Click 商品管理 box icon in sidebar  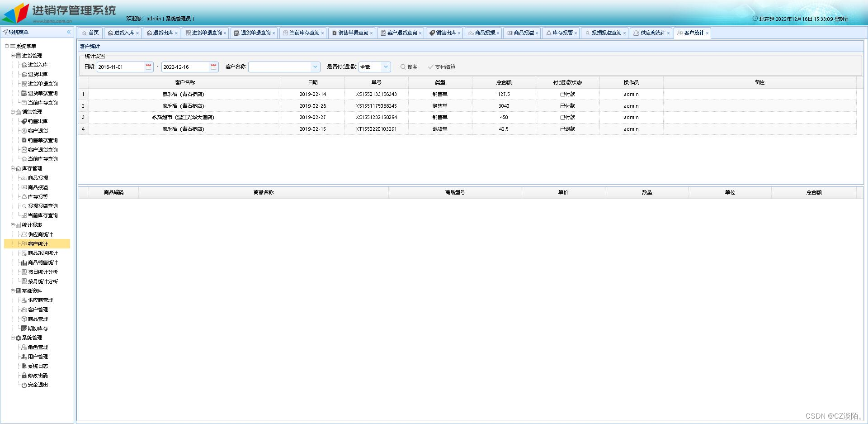[24, 319]
